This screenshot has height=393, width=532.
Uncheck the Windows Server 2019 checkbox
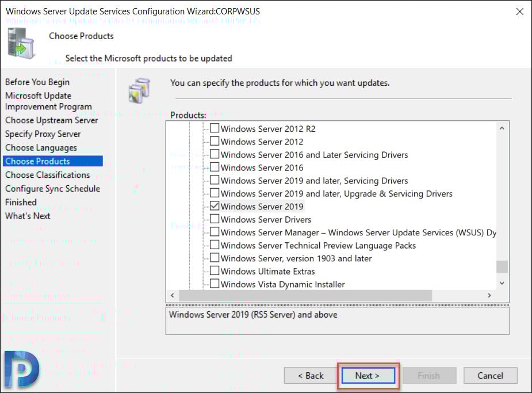pyautogui.click(x=214, y=205)
